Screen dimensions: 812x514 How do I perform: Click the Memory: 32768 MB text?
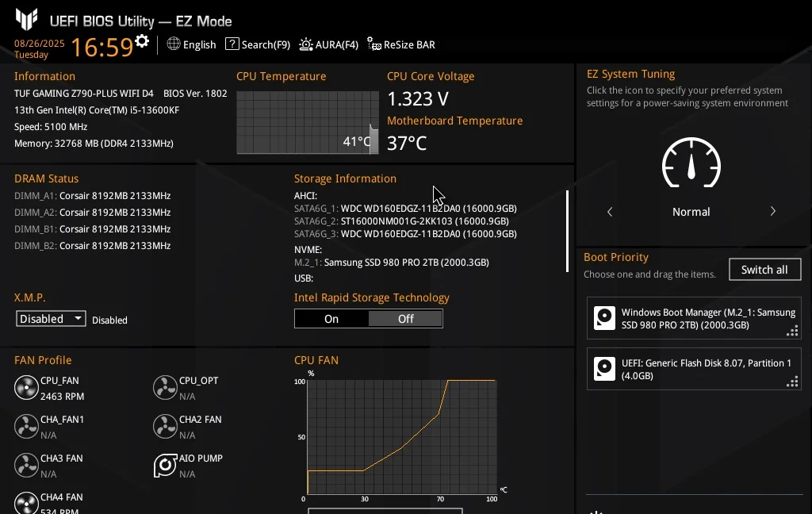[94, 143]
